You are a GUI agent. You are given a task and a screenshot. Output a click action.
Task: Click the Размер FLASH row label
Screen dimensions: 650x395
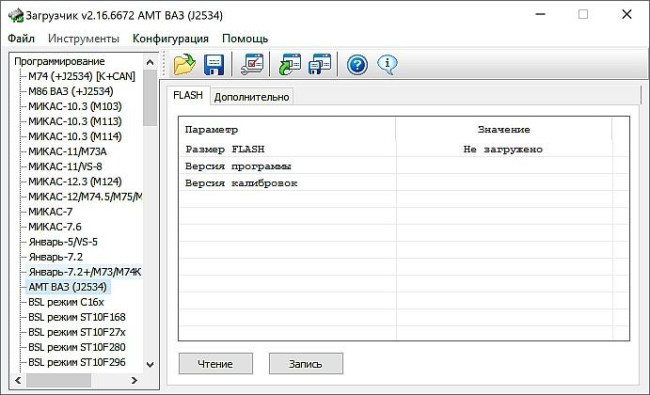[225, 149]
